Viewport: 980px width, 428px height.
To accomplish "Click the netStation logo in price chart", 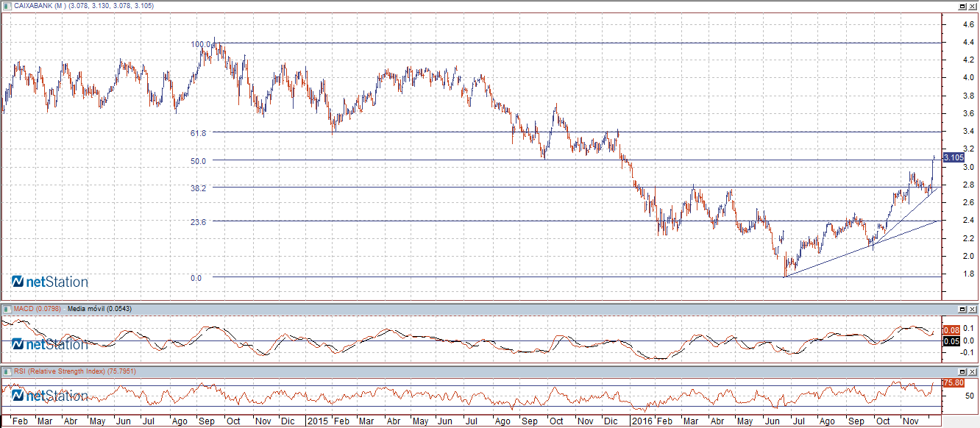I will point(50,282).
